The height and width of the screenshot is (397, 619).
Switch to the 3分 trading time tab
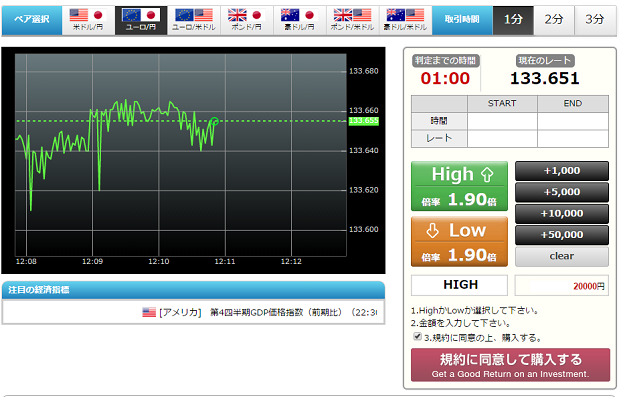click(x=595, y=20)
